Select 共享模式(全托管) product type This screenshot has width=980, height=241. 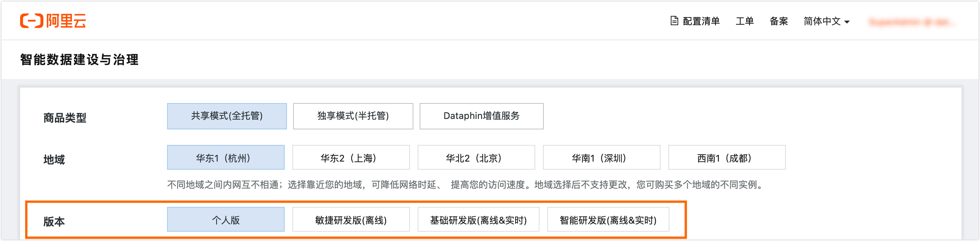click(227, 116)
